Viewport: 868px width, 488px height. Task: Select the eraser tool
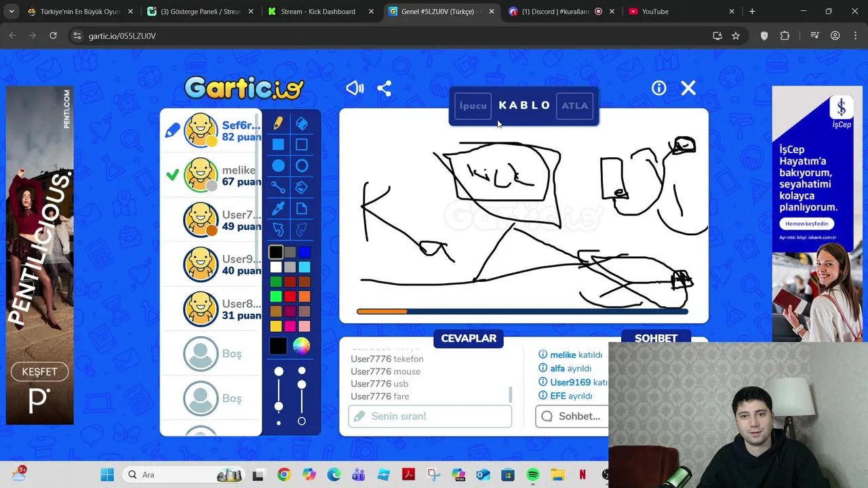coord(302,123)
